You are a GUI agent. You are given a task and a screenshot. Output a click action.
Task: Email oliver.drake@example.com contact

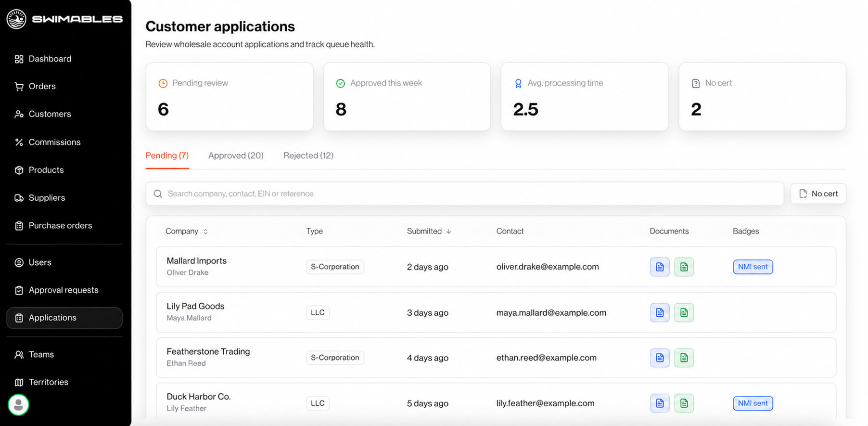(548, 267)
